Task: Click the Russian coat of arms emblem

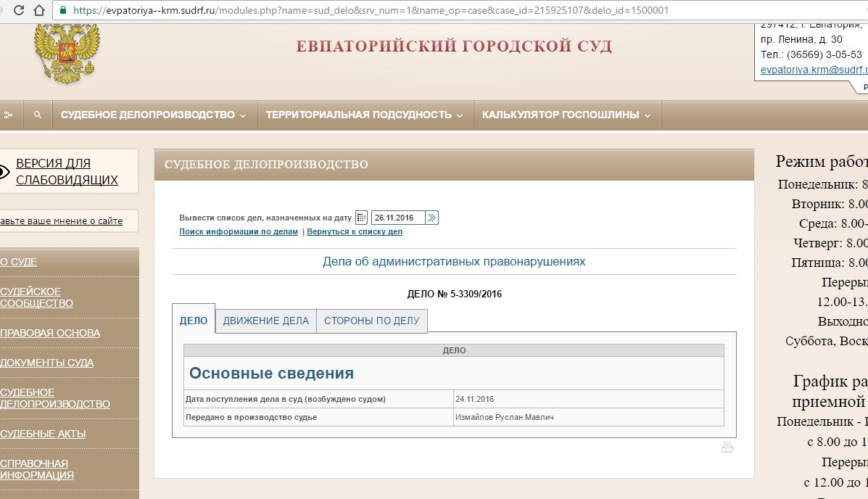Action: pyautogui.click(x=67, y=54)
